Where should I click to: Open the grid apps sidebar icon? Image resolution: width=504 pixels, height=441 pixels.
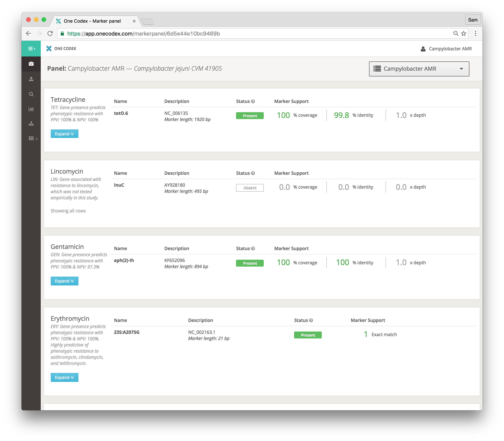coord(31,138)
